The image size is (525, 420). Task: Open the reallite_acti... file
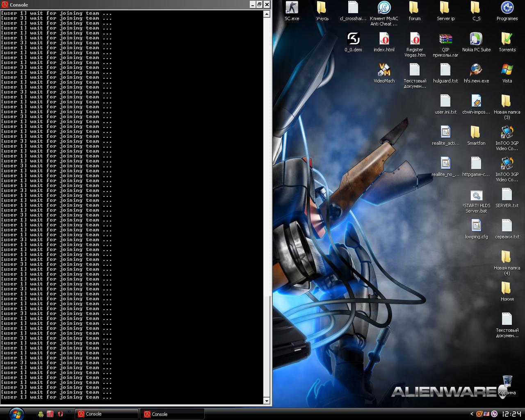click(x=445, y=135)
